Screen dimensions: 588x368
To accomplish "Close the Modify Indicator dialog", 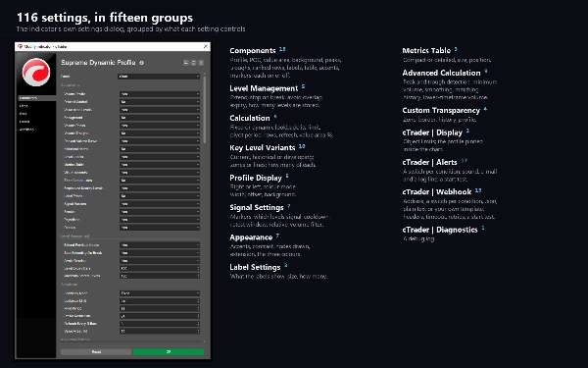I will (206, 46).
